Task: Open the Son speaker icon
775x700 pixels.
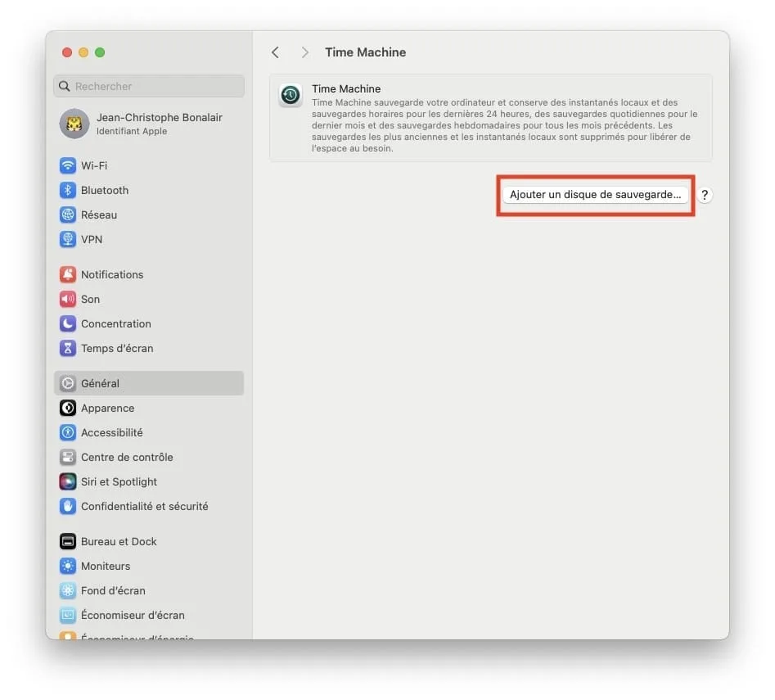Action: 68,299
